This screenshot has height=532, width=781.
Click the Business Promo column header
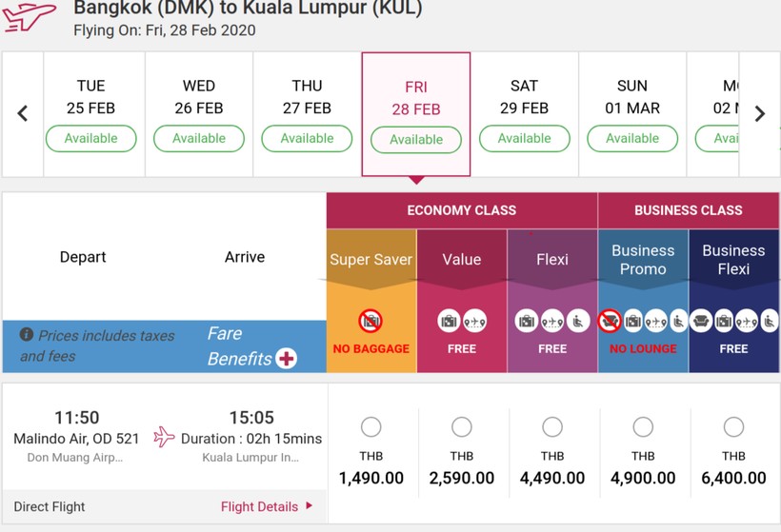tap(643, 260)
